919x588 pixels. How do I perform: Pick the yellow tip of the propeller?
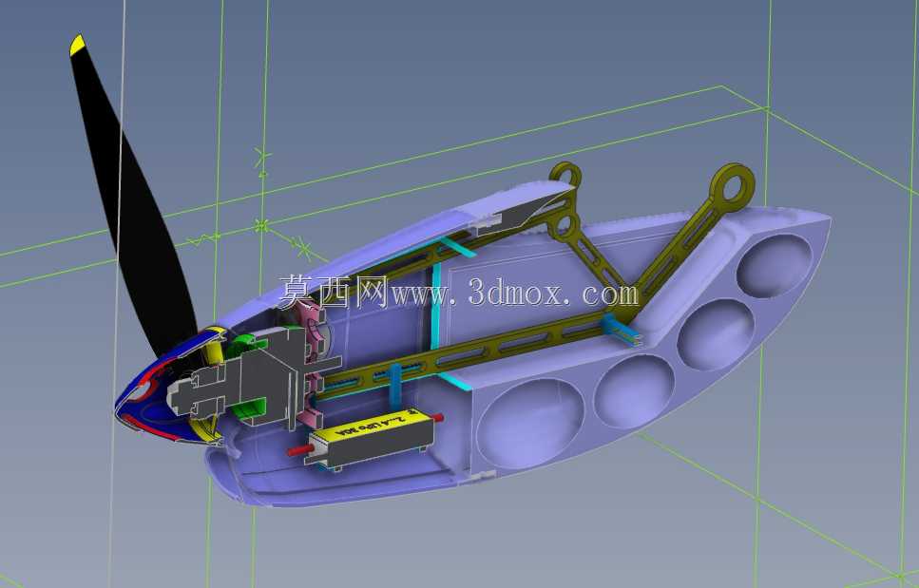coord(77,45)
